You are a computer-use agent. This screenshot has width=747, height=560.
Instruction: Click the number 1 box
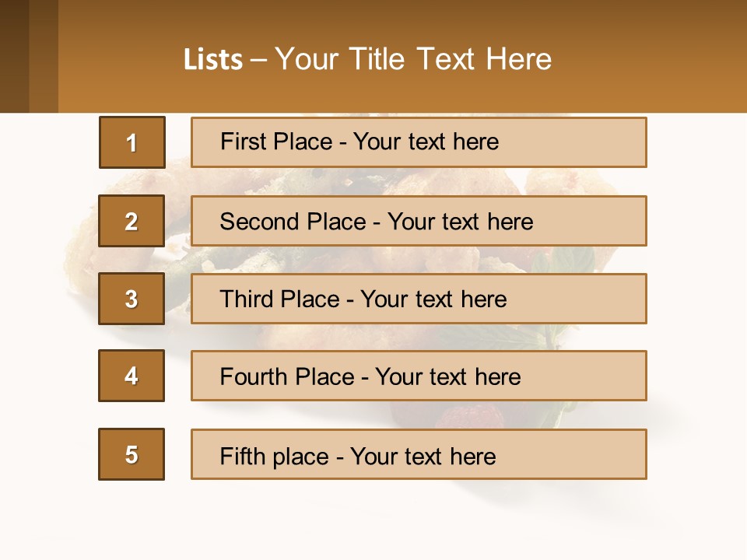point(132,142)
